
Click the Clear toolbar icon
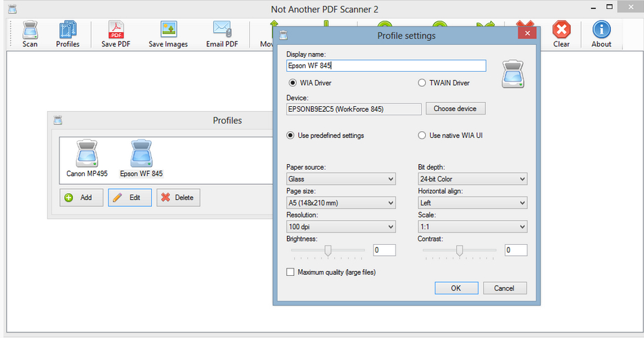click(561, 34)
